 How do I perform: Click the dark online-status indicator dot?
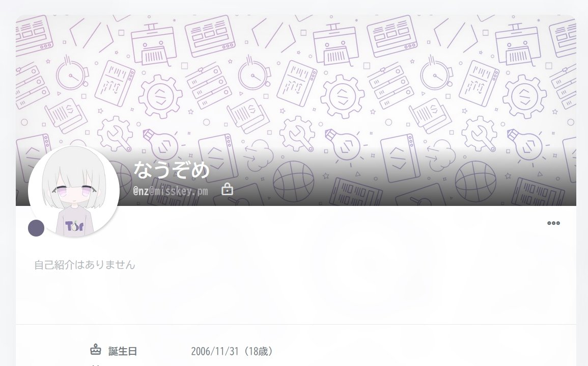click(x=36, y=228)
